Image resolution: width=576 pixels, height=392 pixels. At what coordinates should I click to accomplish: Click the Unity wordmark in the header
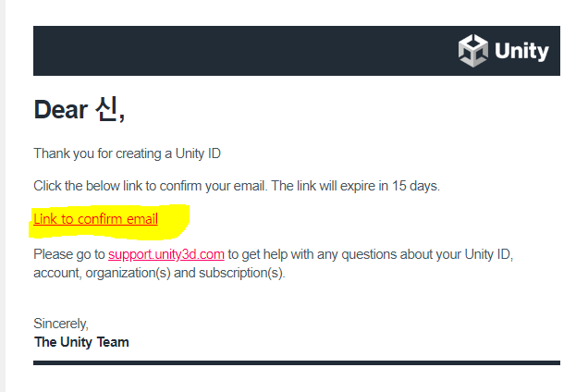[521, 52]
